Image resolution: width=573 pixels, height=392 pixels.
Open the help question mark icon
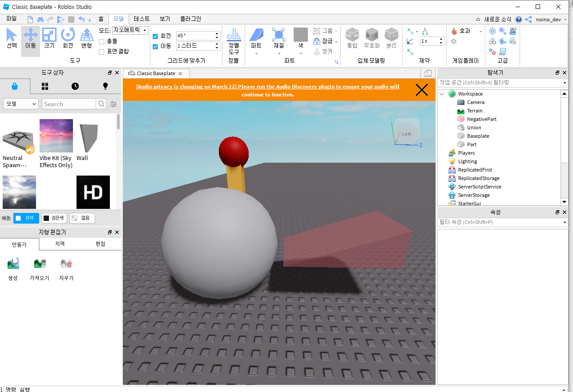(x=519, y=19)
